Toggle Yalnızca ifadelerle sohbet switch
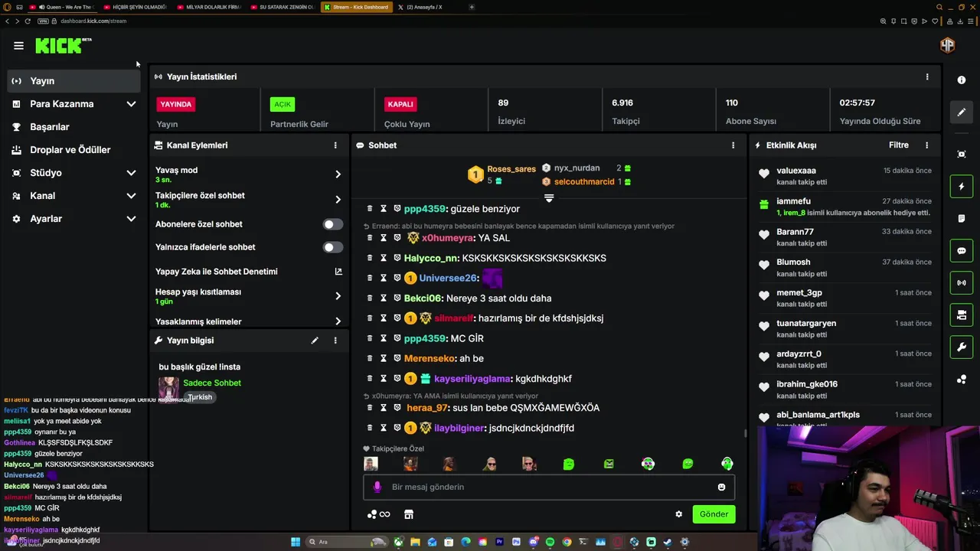Screen dimensions: 980x551 [332, 247]
